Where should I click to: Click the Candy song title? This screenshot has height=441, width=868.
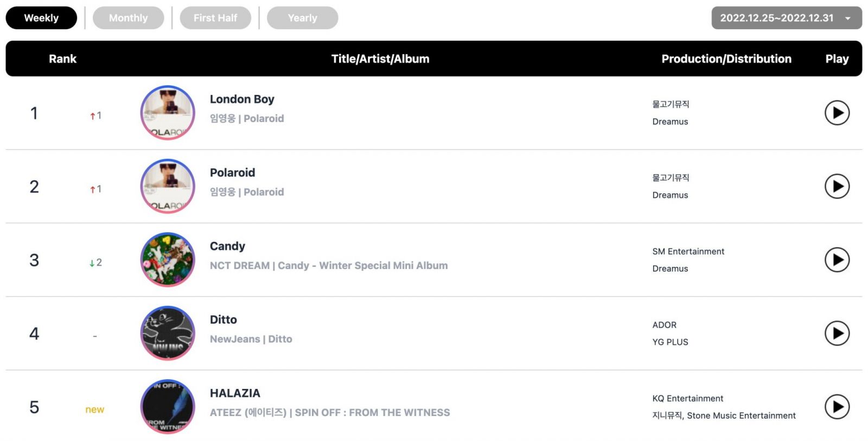tap(227, 246)
